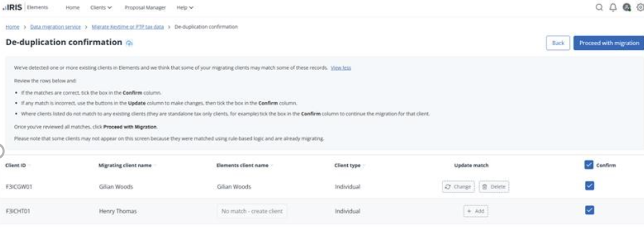Screen dimensions: 644x228
Task: Open the search icon in header
Action: click(599, 8)
